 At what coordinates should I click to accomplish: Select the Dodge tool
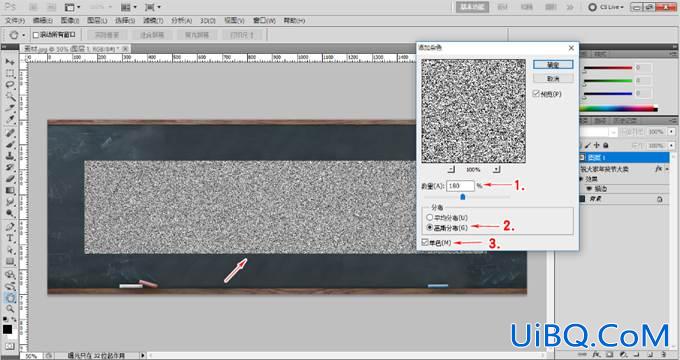tap(10, 213)
